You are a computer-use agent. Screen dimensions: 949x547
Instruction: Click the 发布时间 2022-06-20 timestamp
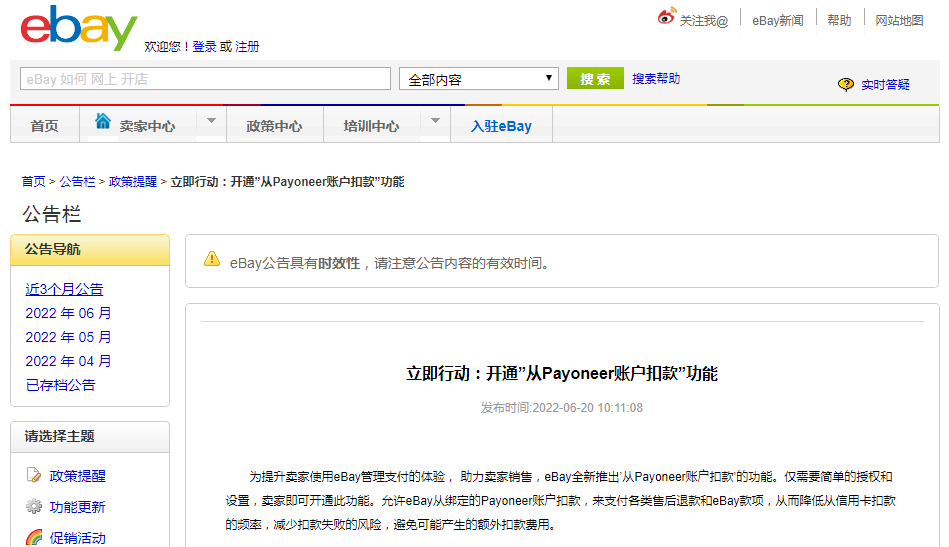(562, 408)
